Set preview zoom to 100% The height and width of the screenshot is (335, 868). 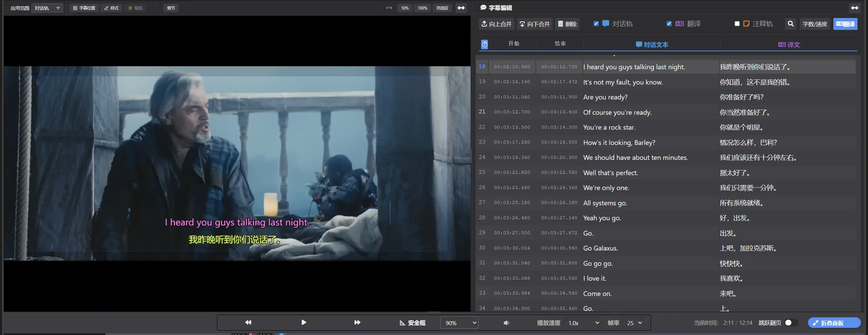pos(422,8)
